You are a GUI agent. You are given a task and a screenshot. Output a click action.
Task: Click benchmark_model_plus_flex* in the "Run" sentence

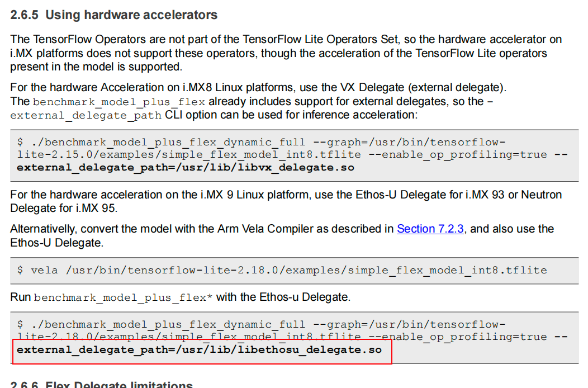(123, 297)
